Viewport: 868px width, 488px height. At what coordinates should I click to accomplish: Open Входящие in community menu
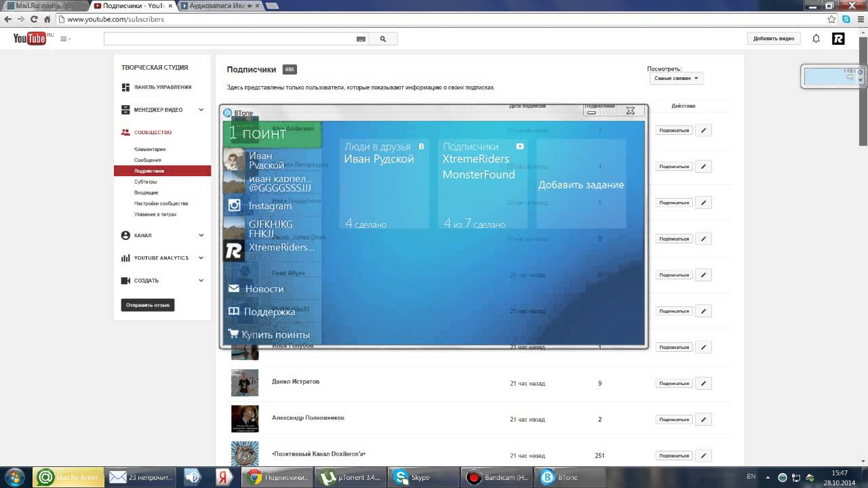click(146, 192)
